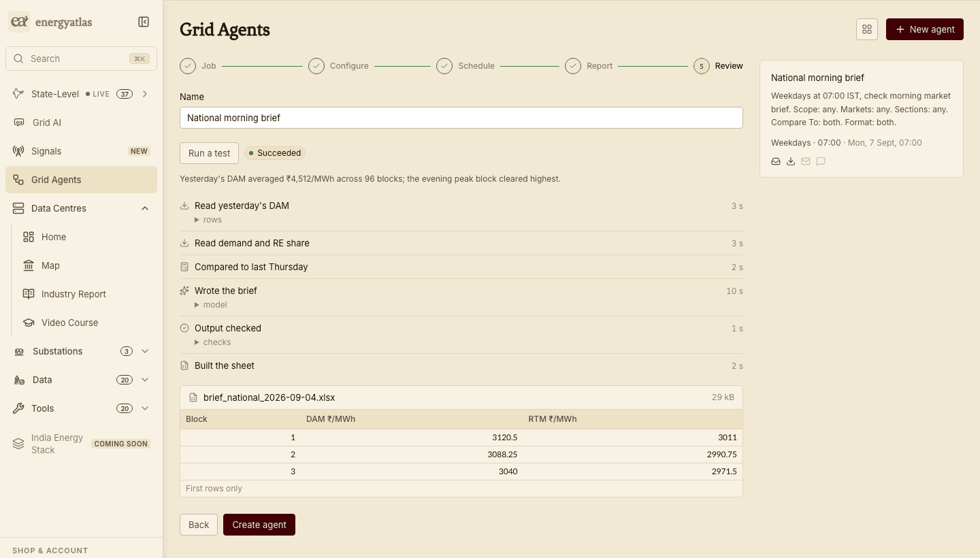
Task: Expand the model disclosure under Wrote the brief
Action: click(x=211, y=305)
